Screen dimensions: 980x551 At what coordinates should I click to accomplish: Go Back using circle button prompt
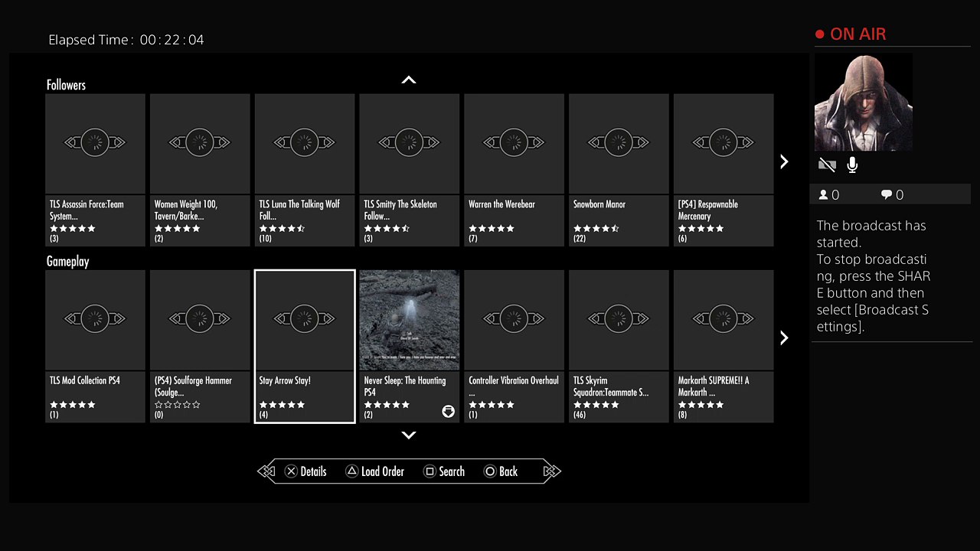coord(501,471)
